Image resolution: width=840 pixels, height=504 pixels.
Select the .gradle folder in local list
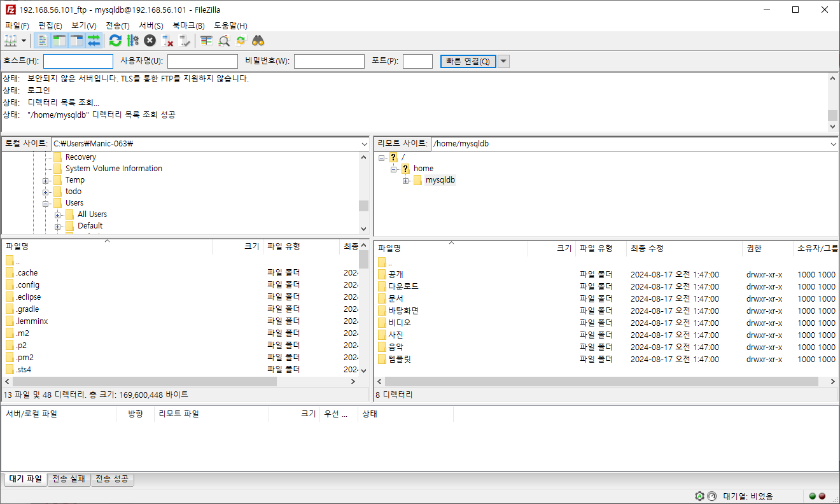[x=27, y=309]
